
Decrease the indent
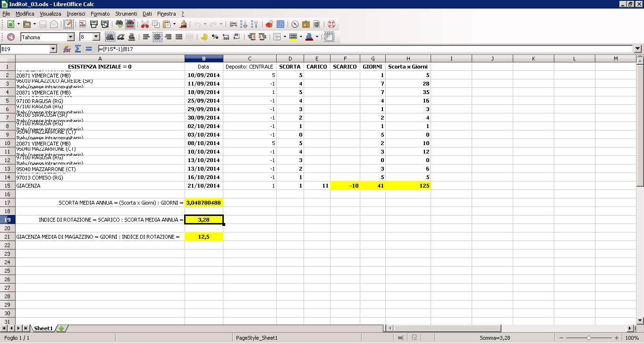251,37
